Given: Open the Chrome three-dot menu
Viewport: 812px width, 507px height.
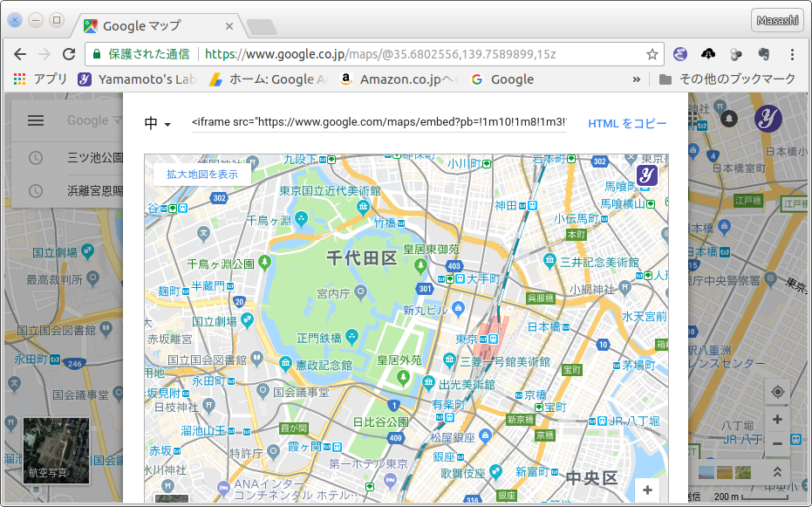Looking at the screenshot, I should click(792, 54).
